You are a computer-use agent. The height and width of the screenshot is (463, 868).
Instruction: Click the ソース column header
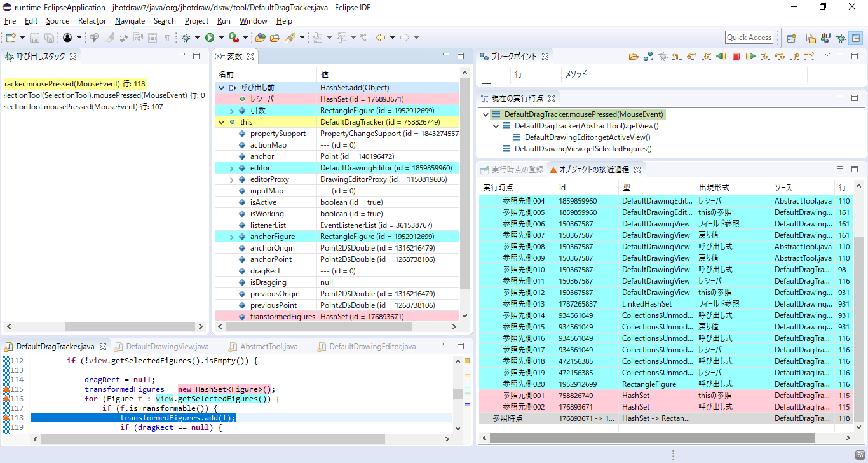803,188
